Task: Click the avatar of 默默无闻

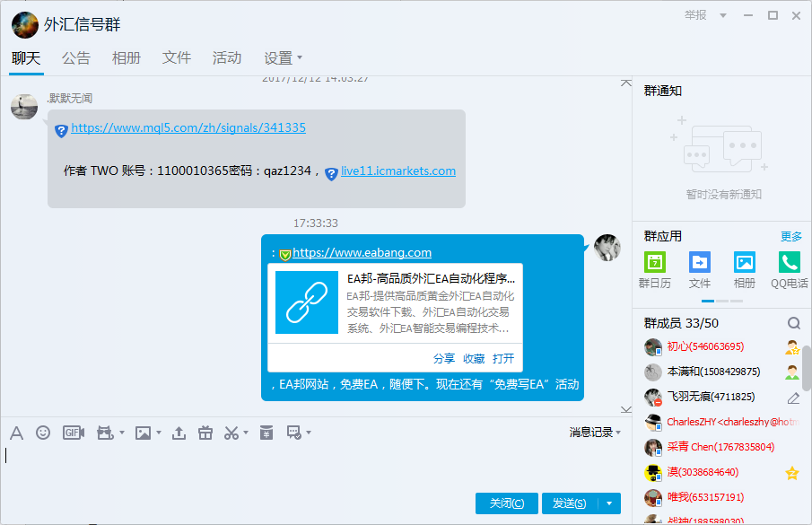Action: click(x=24, y=107)
